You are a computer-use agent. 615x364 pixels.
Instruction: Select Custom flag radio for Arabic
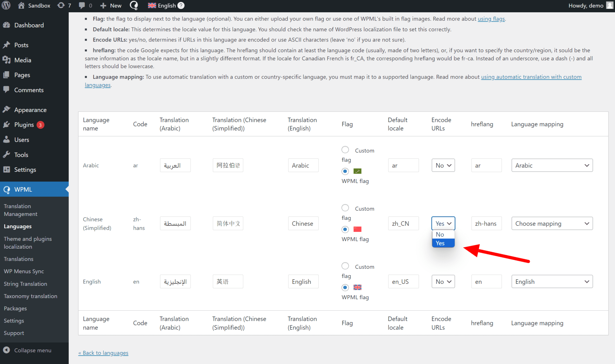coord(345,150)
